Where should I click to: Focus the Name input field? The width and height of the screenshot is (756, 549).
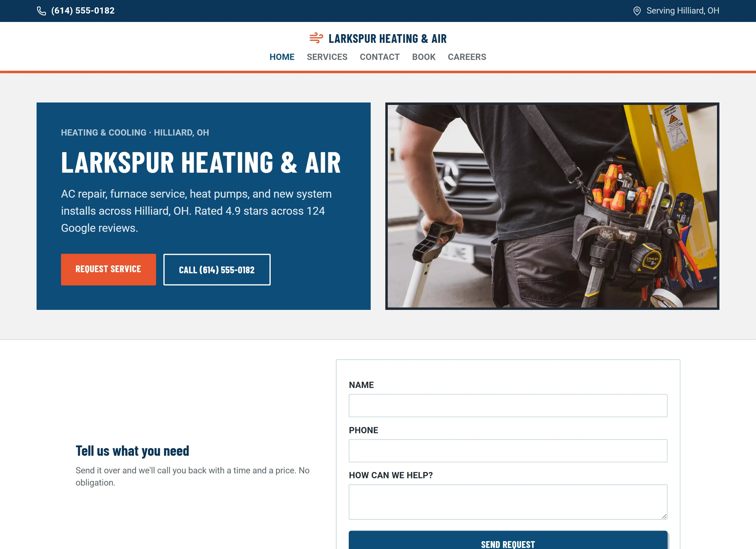coord(508,406)
